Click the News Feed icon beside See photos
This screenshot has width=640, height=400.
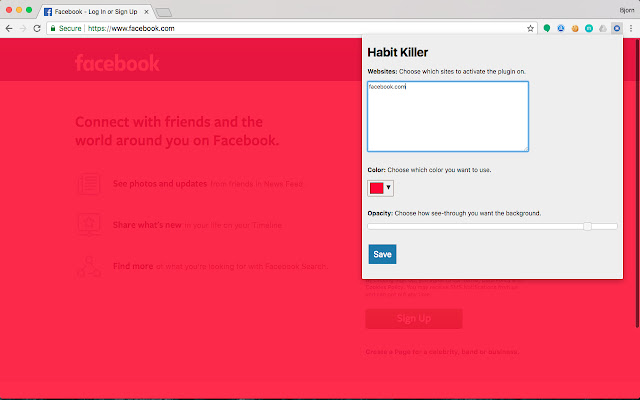pyautogui.click(x=89, y=184)
